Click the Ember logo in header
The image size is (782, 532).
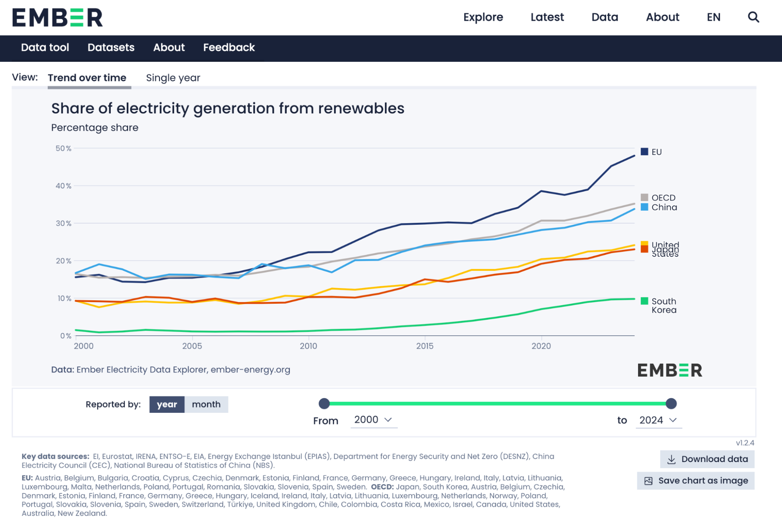(58, 18)
